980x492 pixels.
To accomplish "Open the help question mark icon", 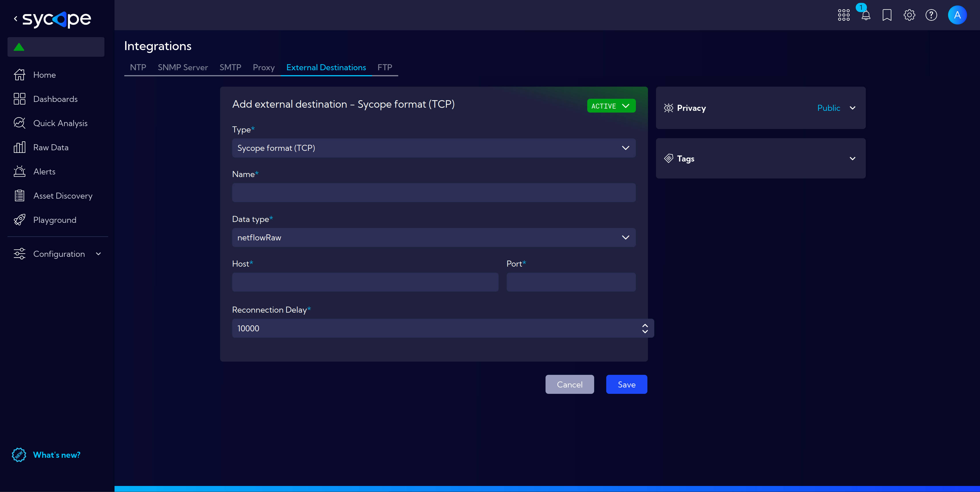I will pos(931,15).
